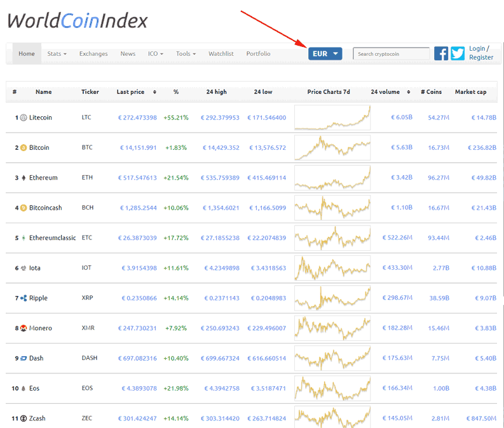Click the +55.21% change value
The image size is (504, 428).
point(176,117)
